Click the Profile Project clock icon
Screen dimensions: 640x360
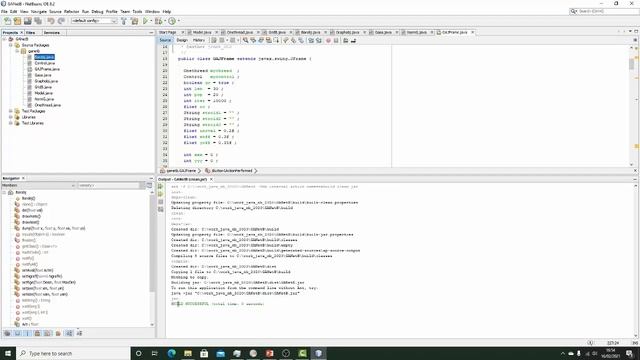pyautogui.click(x=172, y=21)
